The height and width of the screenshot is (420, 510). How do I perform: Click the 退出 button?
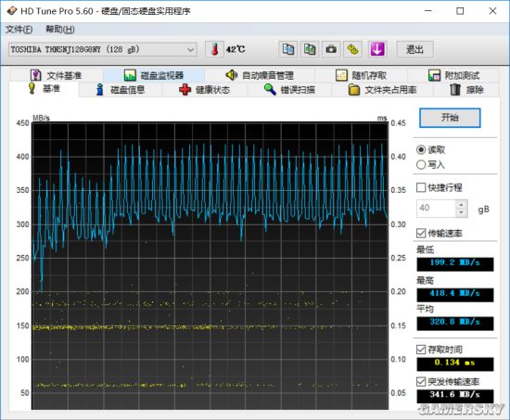tap(414, 49)
